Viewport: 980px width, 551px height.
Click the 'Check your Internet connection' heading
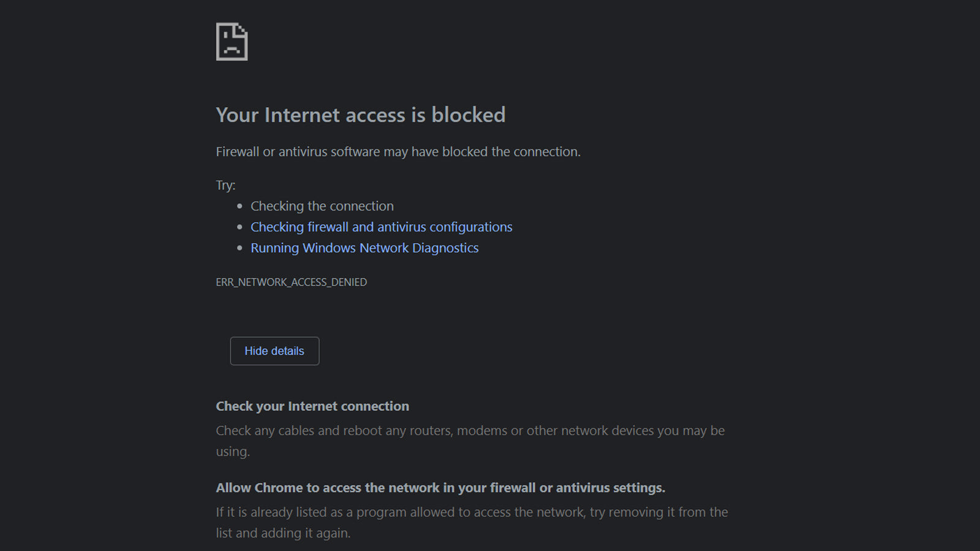[312, 407]
